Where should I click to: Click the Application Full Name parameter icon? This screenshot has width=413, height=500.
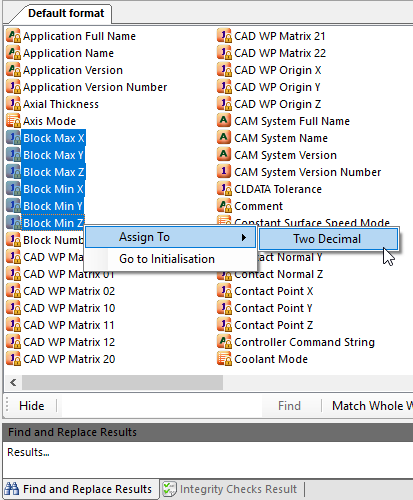(13, 36)
